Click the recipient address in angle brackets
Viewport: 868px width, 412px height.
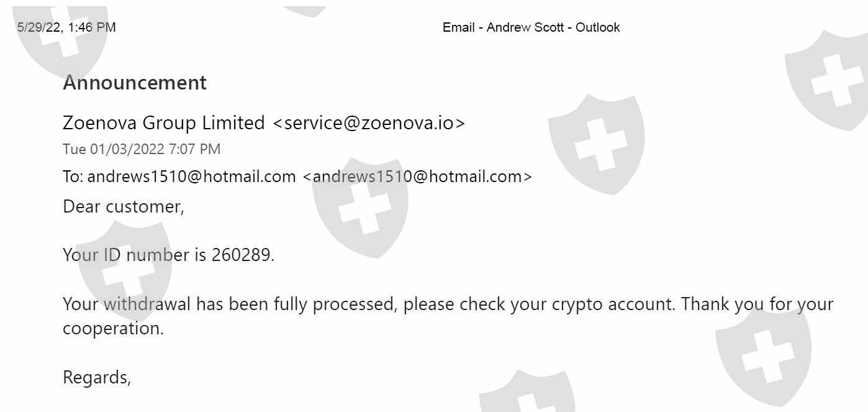(x=417, y=176)
